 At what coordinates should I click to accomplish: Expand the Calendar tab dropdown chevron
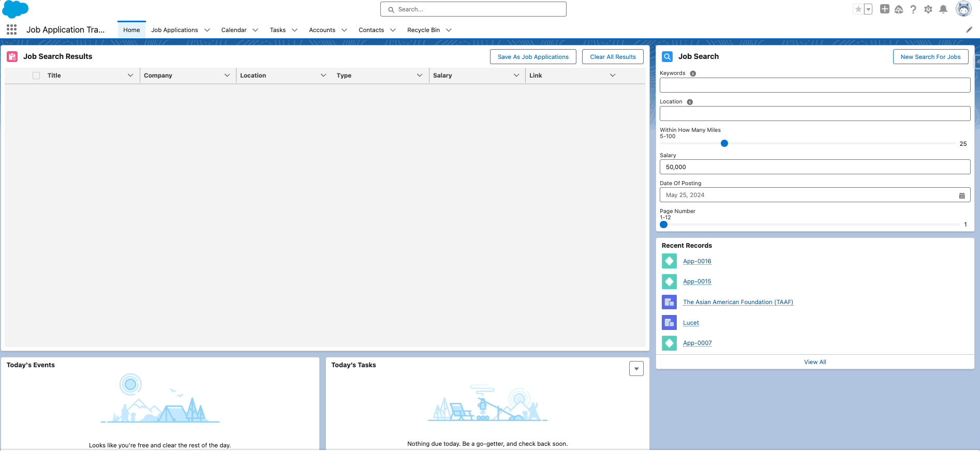pos(255,30)
